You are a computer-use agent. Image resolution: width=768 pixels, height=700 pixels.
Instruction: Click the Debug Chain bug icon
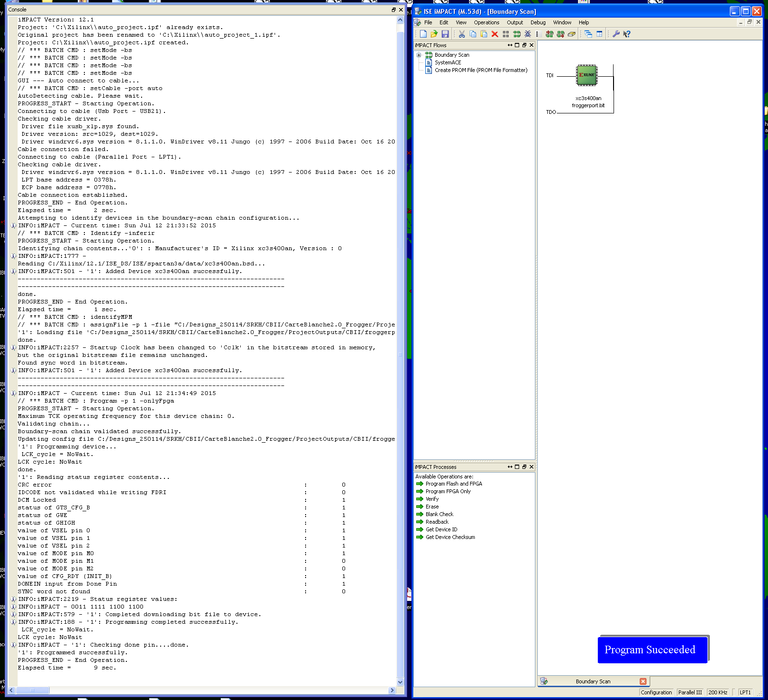tap(528, 34)
